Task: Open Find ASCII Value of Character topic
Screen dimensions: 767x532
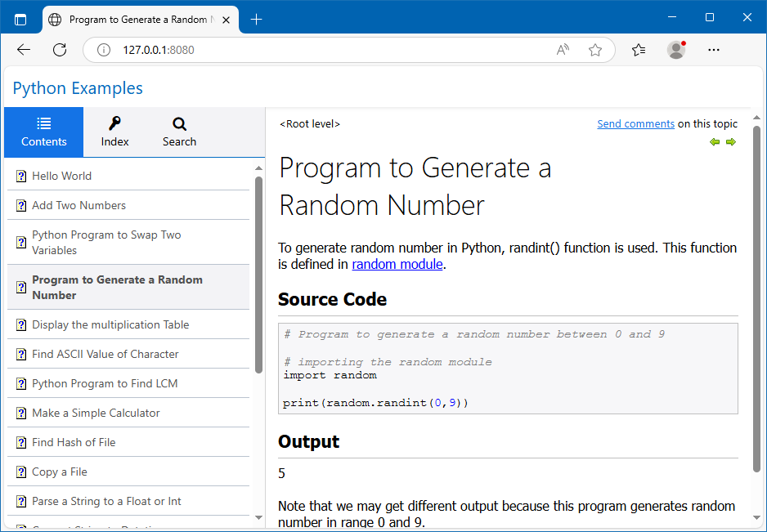Action: [x=128, y=354]
